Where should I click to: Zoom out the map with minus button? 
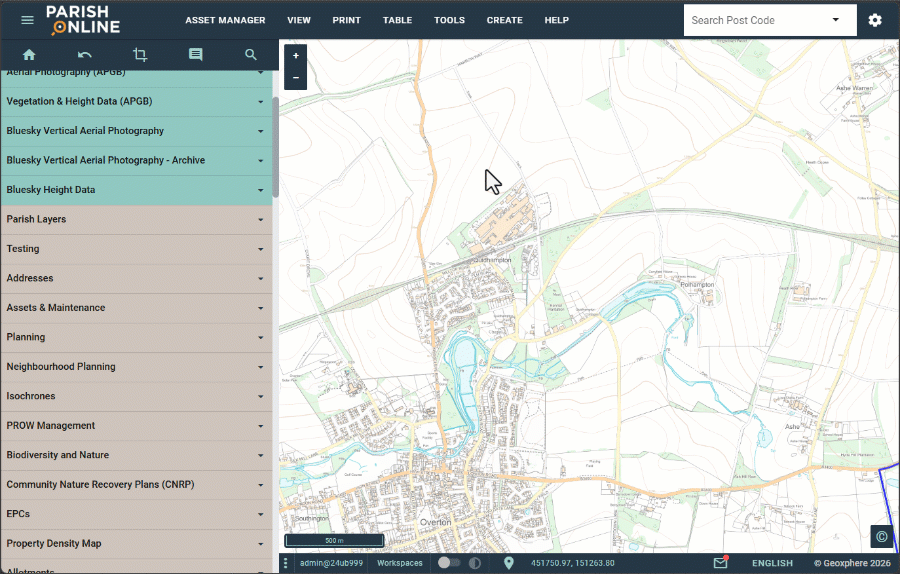coord(296,78)
